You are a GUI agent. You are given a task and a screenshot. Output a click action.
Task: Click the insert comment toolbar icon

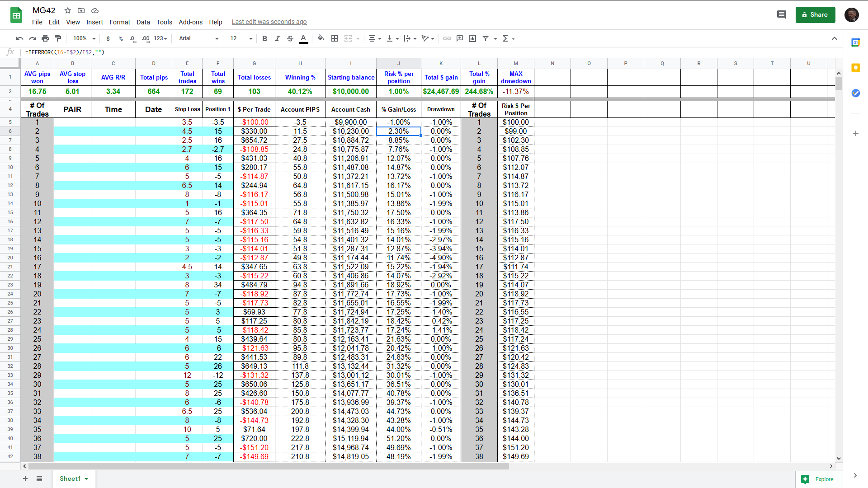click(x=460, y=38)
